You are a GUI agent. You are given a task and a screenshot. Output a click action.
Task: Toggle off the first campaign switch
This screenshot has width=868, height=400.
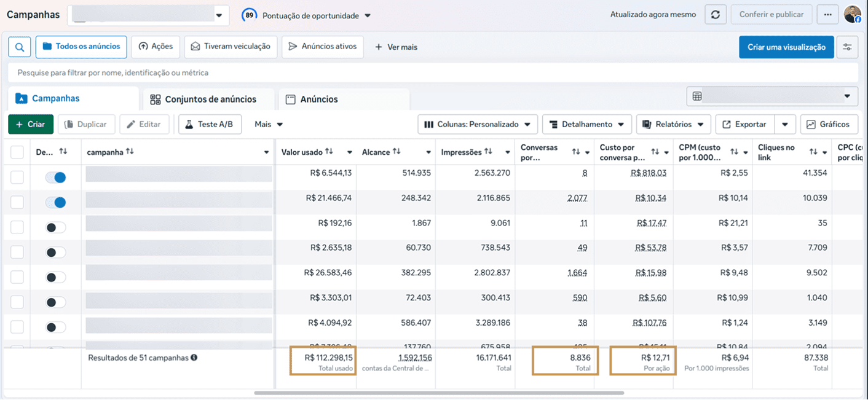click(x=55, y=178)
